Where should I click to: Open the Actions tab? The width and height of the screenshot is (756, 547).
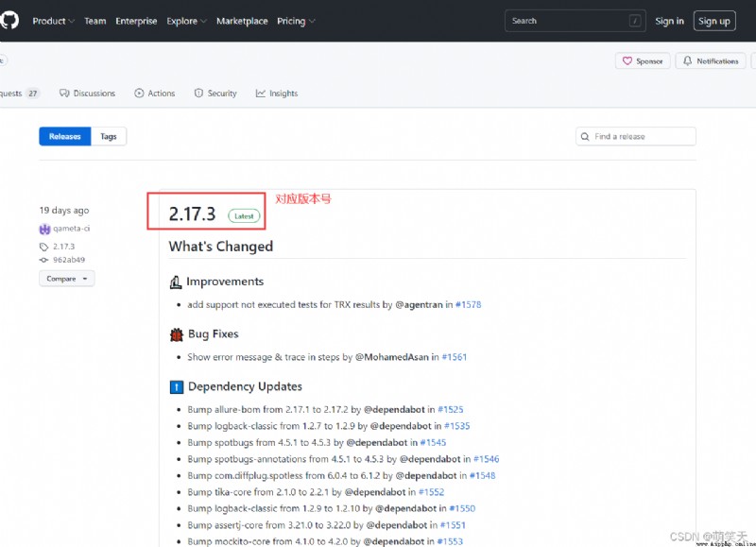154,94
